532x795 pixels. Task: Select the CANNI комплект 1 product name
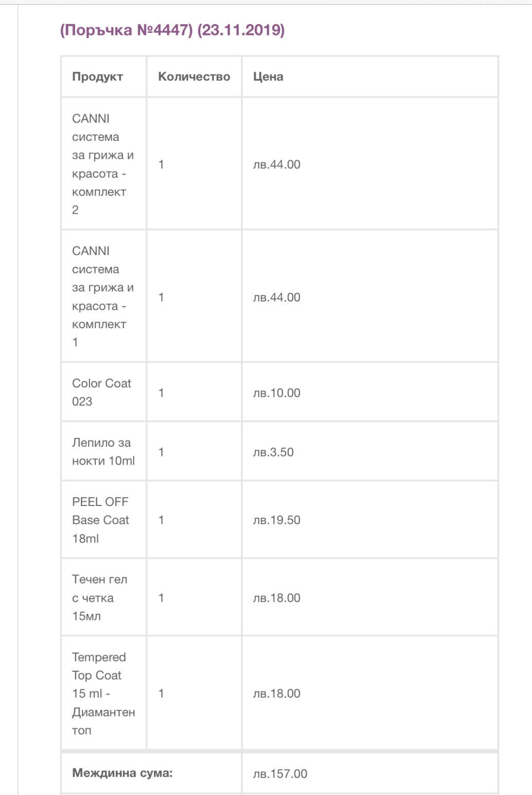click(x=102, y=296)
